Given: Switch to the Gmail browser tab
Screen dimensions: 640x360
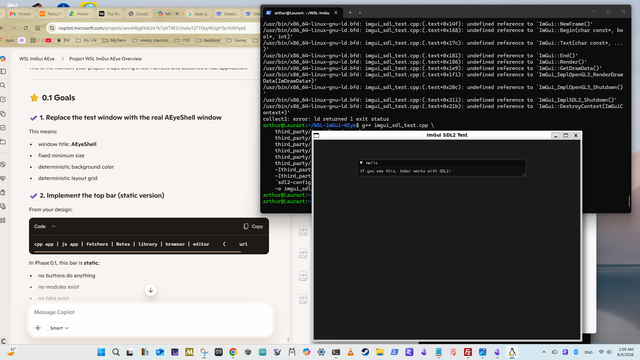Looking at the screenshot, I should [20, 13].
